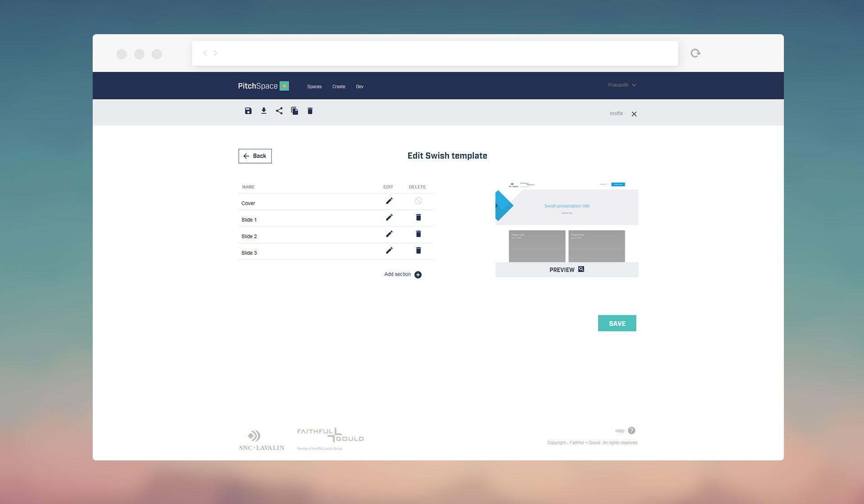Screen dimensions: 864x504
Task: Close the testfix editor with the X
Action: pyautogui.click(x=634, y=114)
